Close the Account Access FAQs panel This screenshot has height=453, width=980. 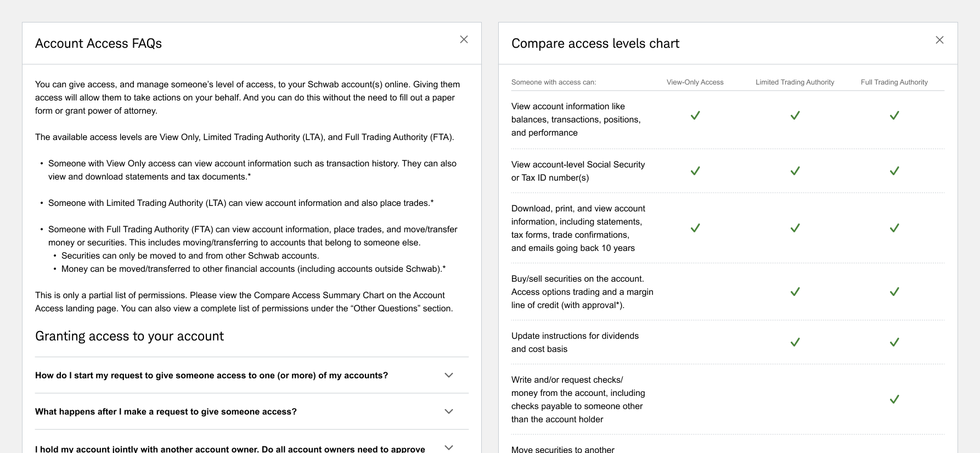(x=464, y=40)
